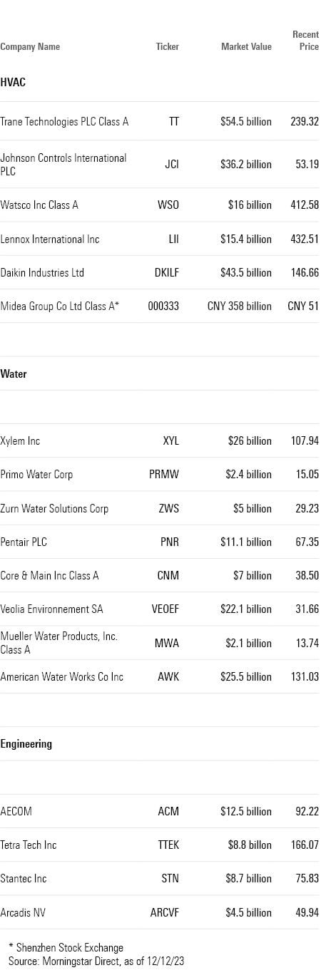The height and width of the screenshot is (980, 321).
Task: Click American Water Works market value
Action: click(246, 677)
